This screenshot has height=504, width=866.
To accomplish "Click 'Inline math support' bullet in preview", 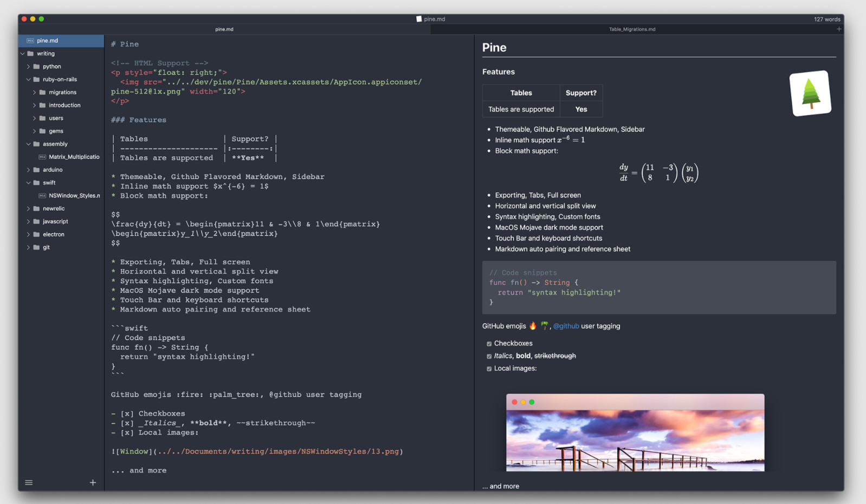I will (x=540, y=140).
